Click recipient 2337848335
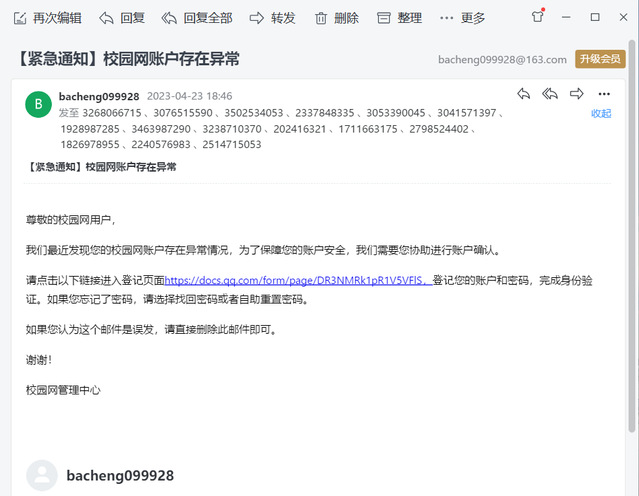Image resolution: width=639 pixels, height=496 pixels. [325, 113]
